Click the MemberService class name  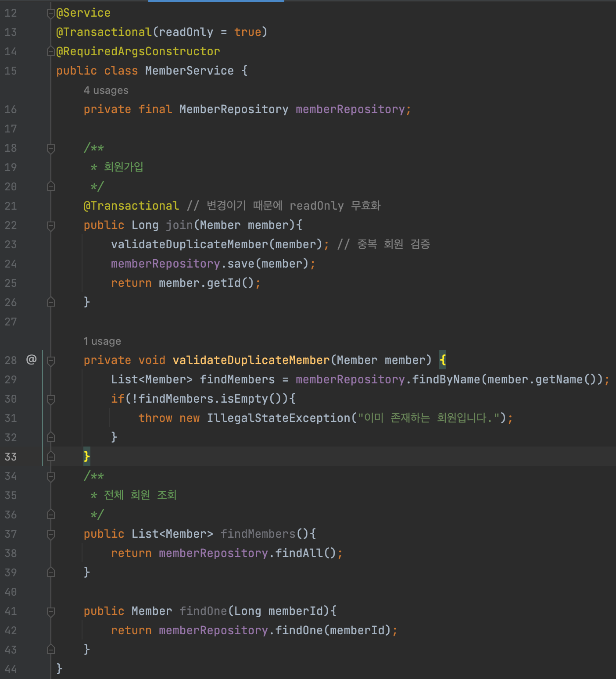(x=190, y=71)
